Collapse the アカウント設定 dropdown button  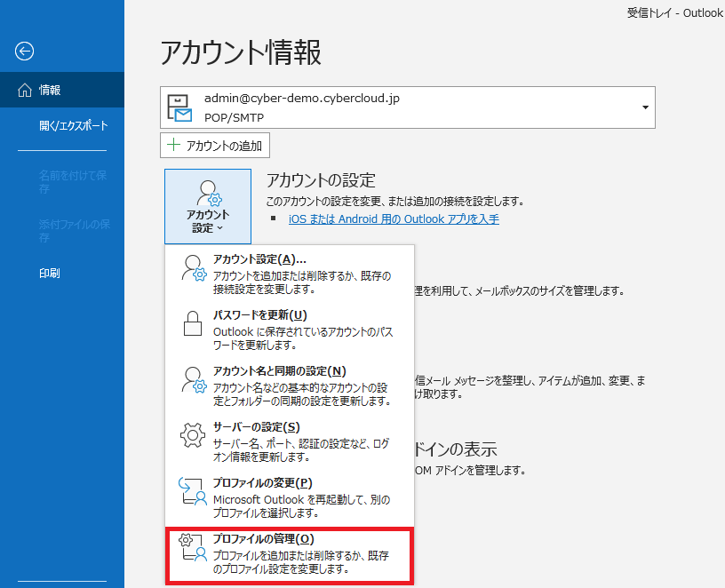[x=208, y=206]
